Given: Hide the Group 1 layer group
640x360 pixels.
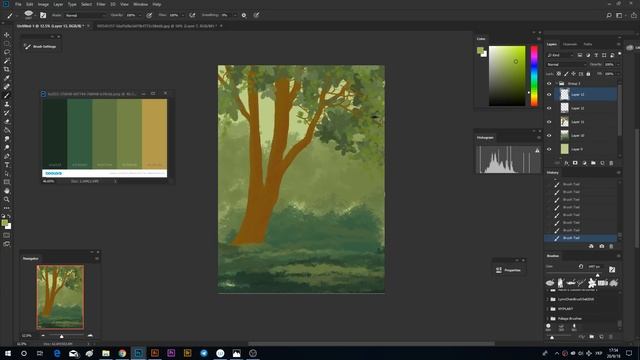Looking at the screenshot, I should (549, 84).
